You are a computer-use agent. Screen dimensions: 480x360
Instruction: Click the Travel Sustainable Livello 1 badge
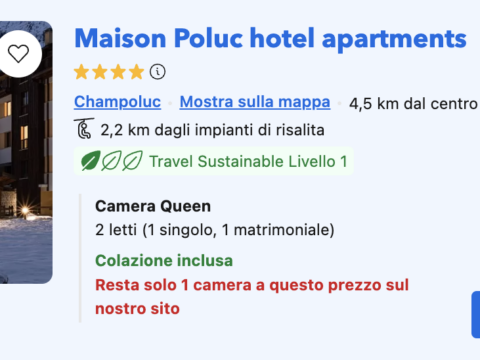[x=214, y=161]
